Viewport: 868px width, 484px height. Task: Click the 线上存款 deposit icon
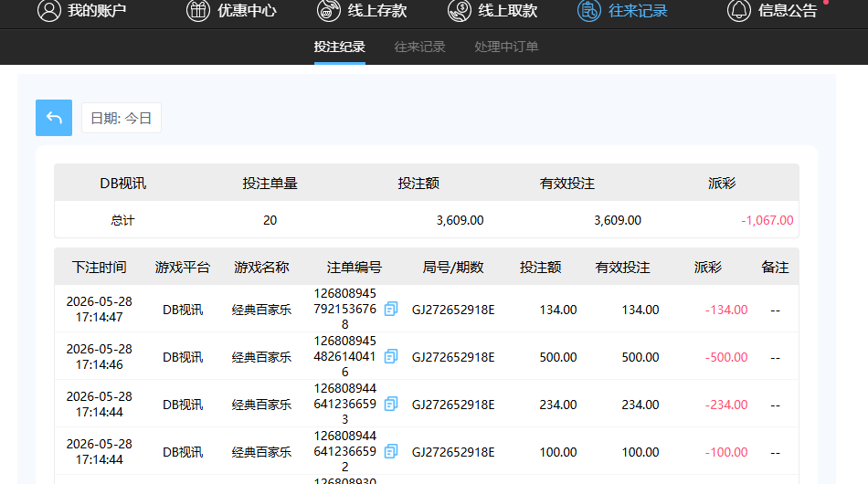[328, 11]
